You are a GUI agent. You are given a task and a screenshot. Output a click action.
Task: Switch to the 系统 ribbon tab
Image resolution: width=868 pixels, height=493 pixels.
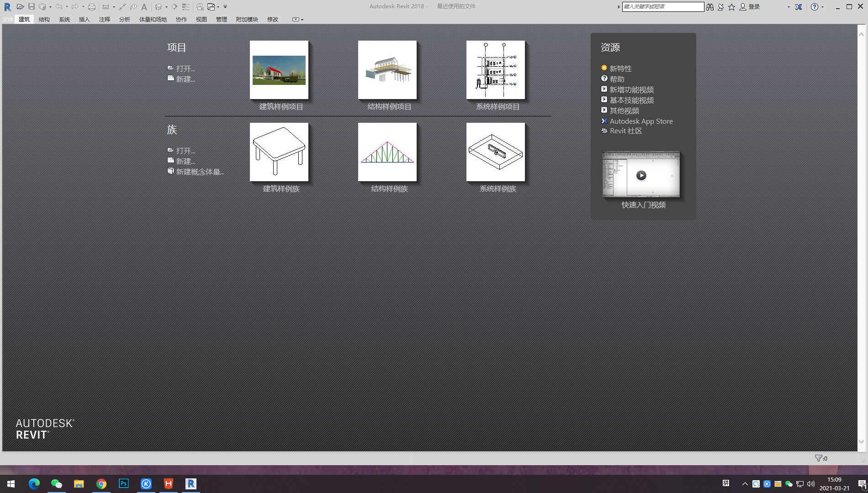(64, 20)
